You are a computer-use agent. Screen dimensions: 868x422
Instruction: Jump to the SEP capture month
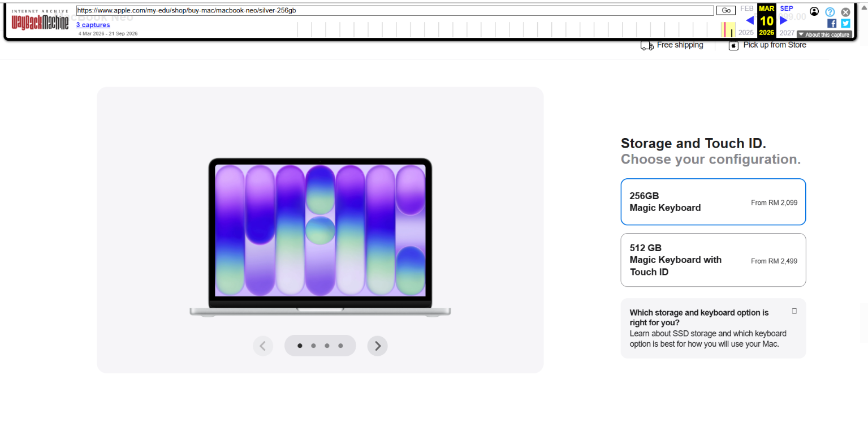(x=787, y=8)
